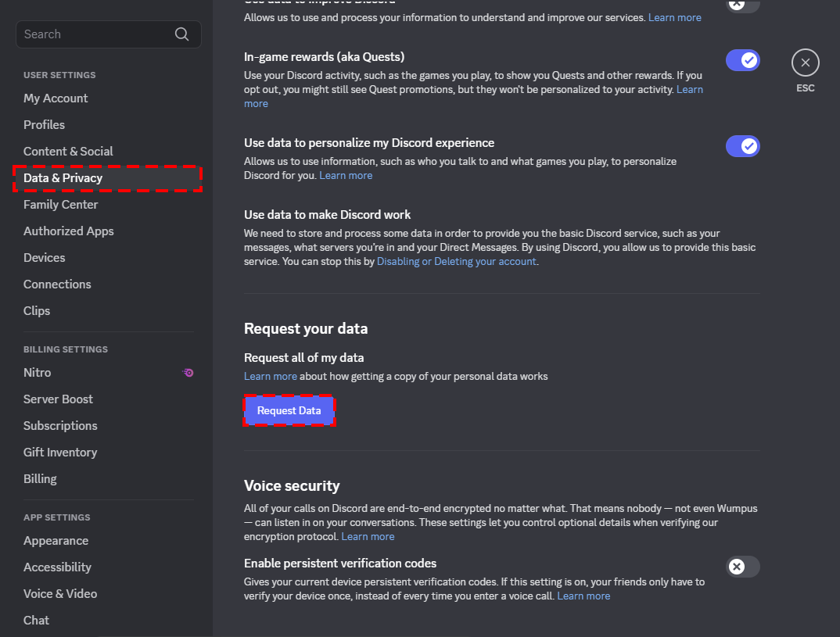
Task: View Connections settings
Action: pos(57,284)
